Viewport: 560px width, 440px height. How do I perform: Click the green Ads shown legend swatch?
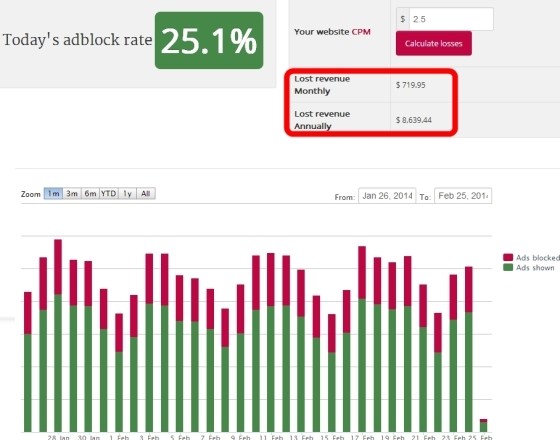pos(508,268)
